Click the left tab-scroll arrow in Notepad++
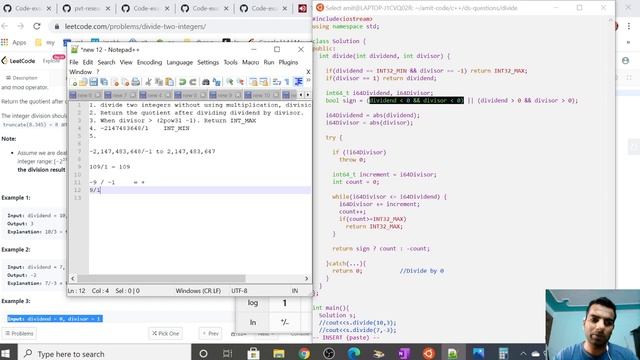Viewport: 640px width, 360px height. 301,95
